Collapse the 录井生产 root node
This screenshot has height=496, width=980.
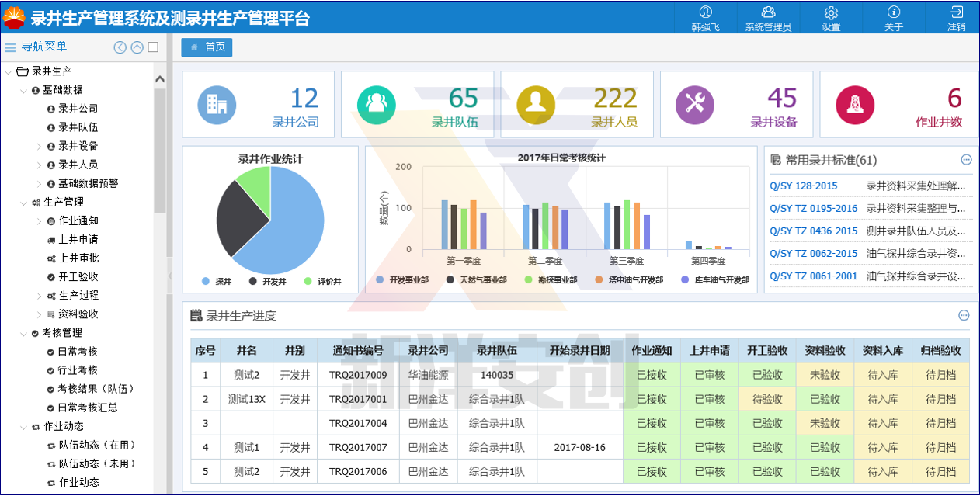tap(8, 71)
